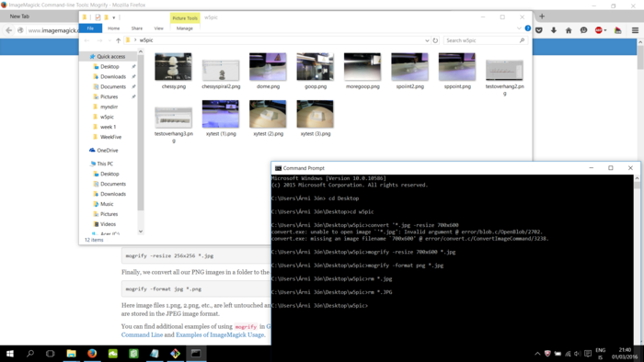Open the View ribbon tab
The image size is (644, 362).
(x=158, y=28)
